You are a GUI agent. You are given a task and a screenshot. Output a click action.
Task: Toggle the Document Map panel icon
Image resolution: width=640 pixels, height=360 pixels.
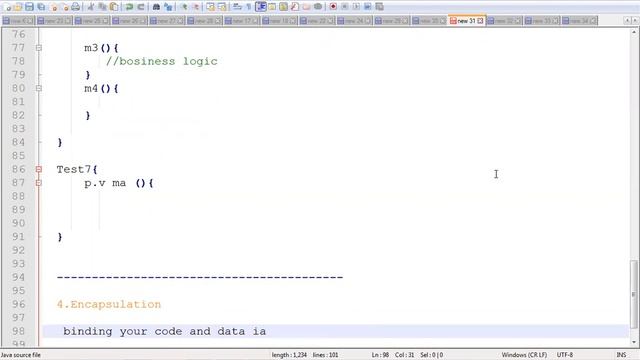(283, 7)
